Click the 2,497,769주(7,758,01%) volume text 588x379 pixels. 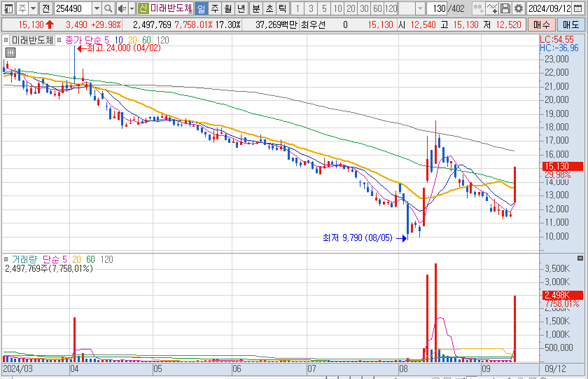pyautogui.click(x=49, y=269)
